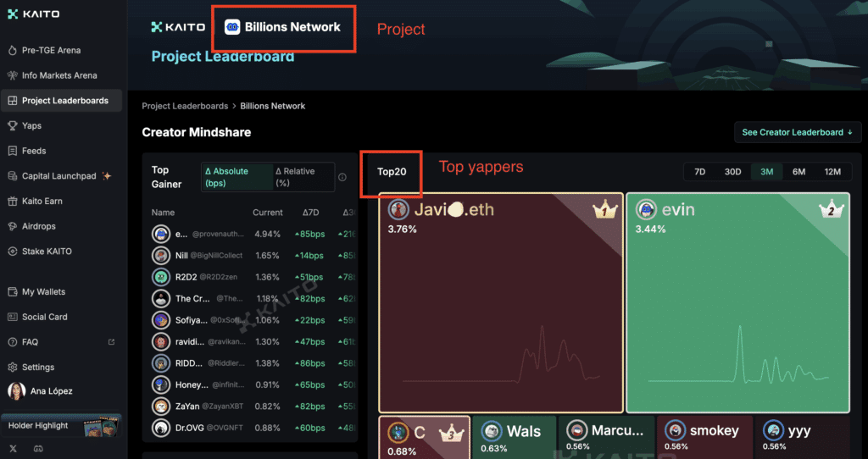868x459 pixels.
Task: Open the Billions Network project selector
Action: [x=283, y=27]
